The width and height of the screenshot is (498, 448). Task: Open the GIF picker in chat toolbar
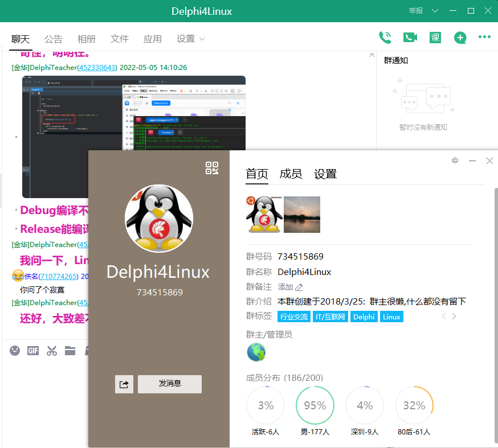click(33, 351)
